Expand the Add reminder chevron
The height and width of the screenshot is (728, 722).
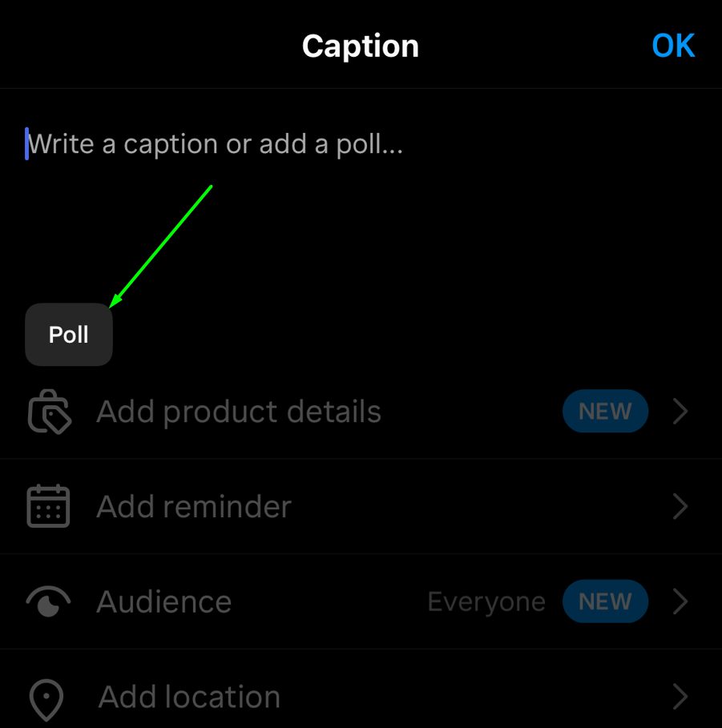pyautogui.click(x=680, y=507)
